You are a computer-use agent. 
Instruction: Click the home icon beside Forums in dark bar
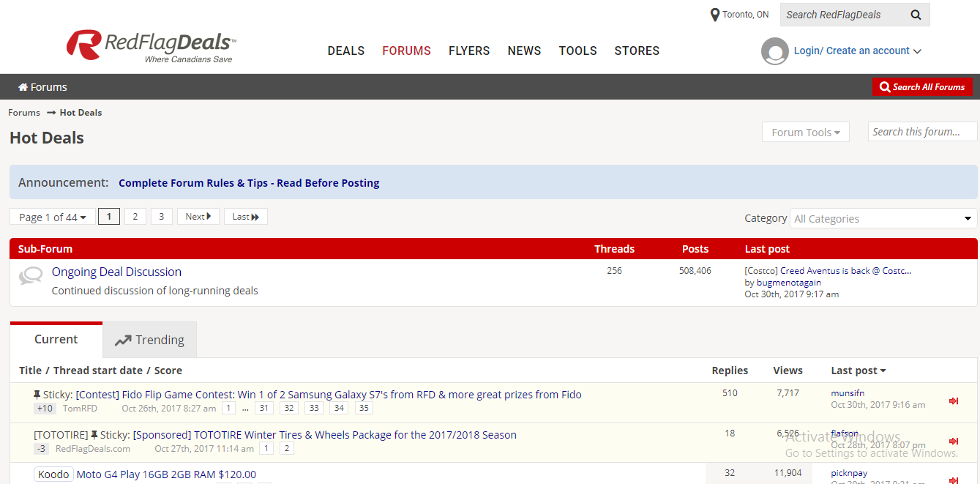pos(23,87)
